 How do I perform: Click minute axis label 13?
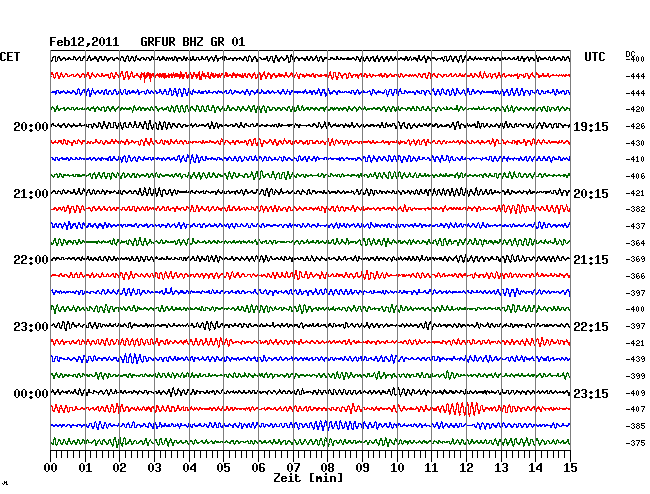(x=501, y=468)
